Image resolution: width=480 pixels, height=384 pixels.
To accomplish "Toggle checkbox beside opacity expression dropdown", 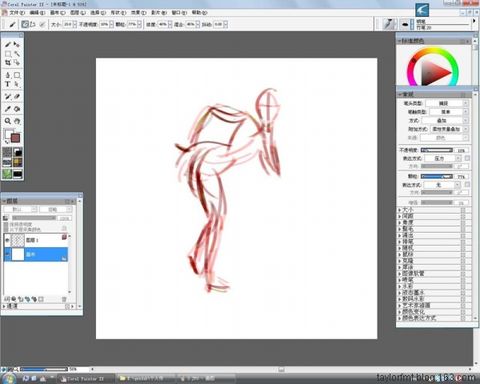I will pyautogui.click(x=467, y=158).
